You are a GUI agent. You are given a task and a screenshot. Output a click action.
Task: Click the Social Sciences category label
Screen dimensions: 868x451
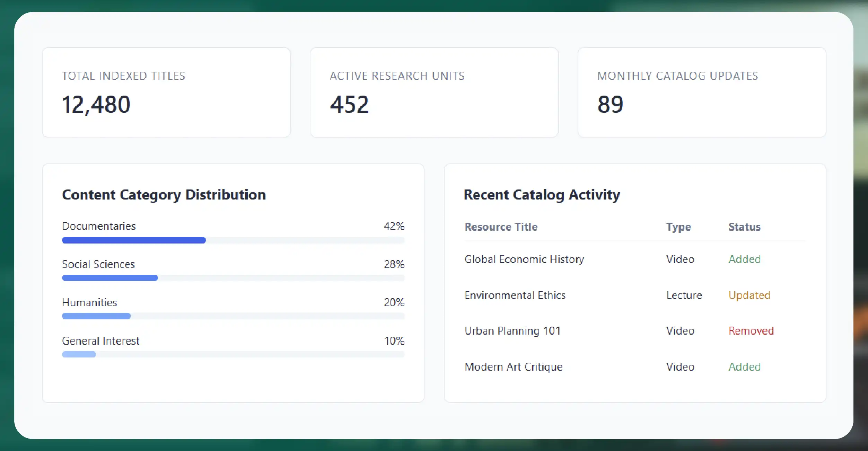tap(98, 264)
